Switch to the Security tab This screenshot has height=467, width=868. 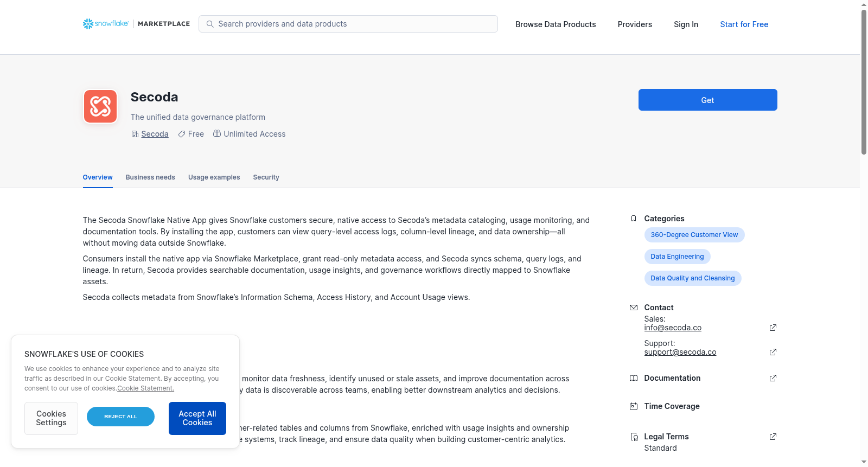(266, 177)
